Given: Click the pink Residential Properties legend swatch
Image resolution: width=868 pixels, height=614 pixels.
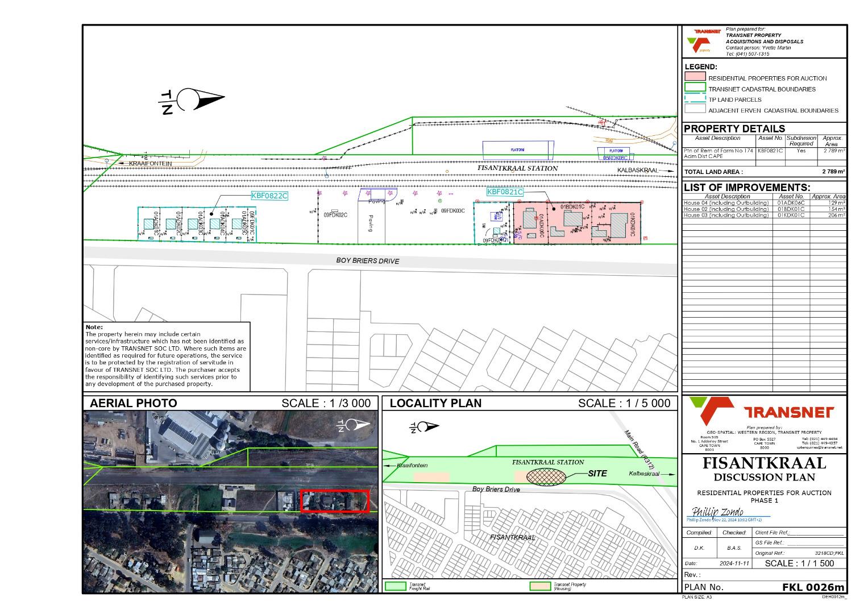Looking at the screenshot, I should pos(695,77).
